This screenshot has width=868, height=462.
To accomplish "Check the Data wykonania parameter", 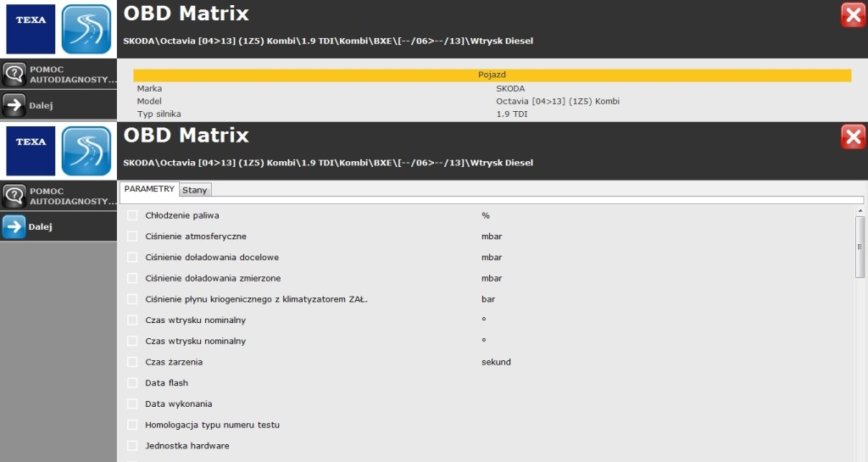I will (132, 404).
